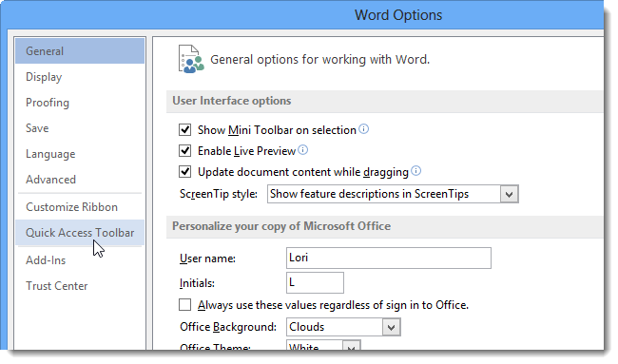Select the General category
The height and width of the screenshot is (364, 618).
click(80, 51)
